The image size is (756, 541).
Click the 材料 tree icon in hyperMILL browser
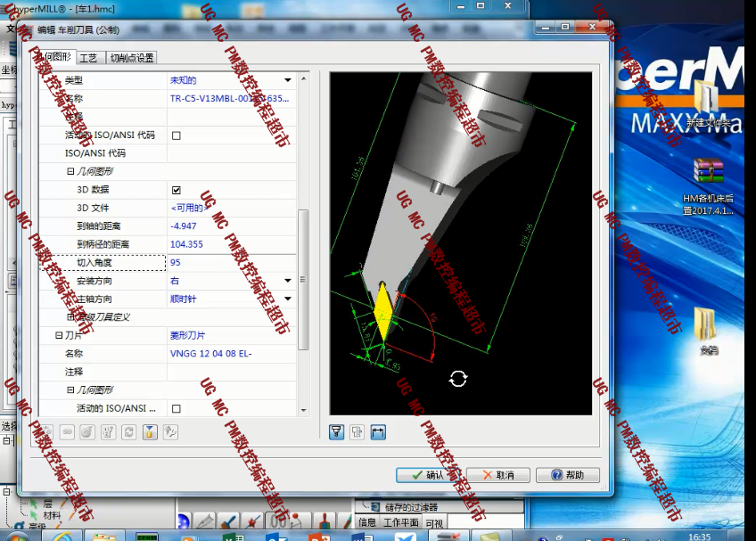(x=34, y=515)
